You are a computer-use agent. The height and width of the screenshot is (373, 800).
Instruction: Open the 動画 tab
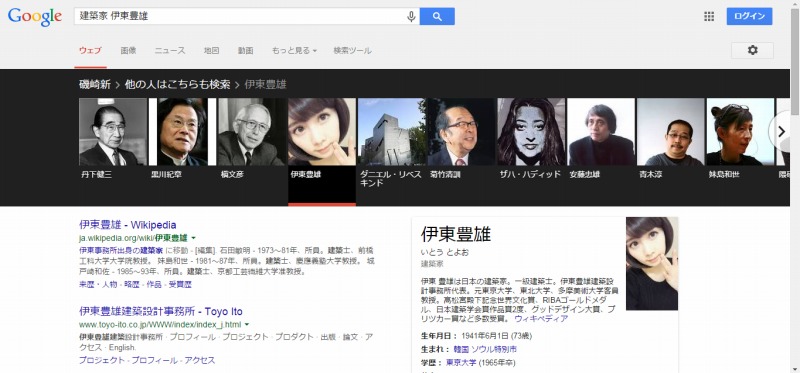(245, 51)
